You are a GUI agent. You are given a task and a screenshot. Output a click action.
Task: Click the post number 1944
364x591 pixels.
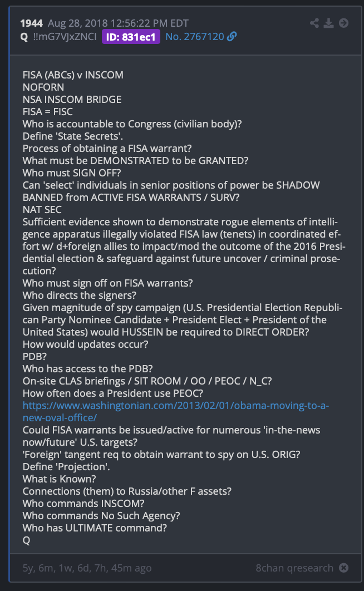32,23
